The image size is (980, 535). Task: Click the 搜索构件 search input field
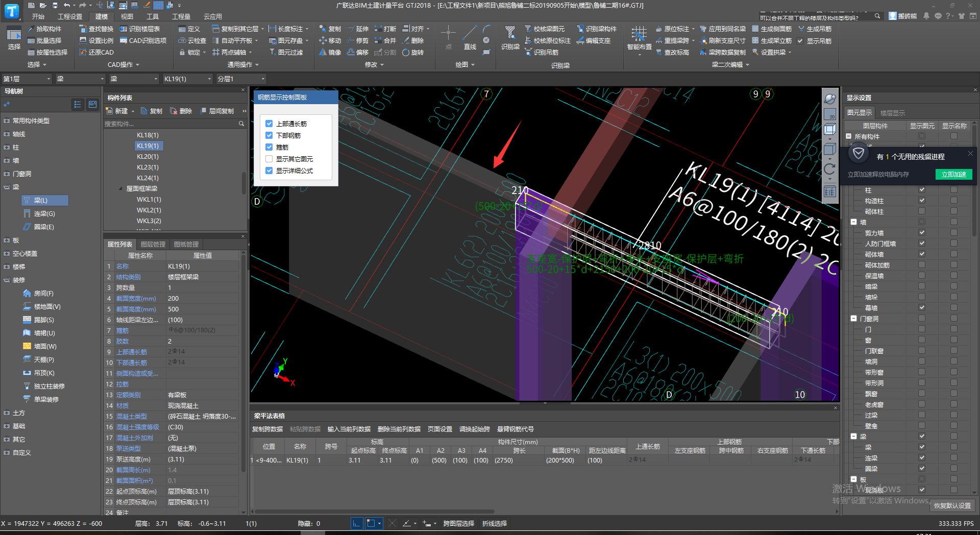tap(171, 124)
